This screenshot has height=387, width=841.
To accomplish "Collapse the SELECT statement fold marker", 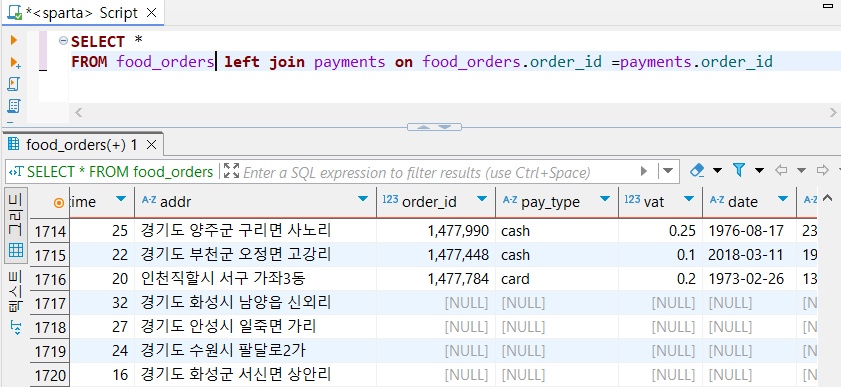I will point(63,40).
